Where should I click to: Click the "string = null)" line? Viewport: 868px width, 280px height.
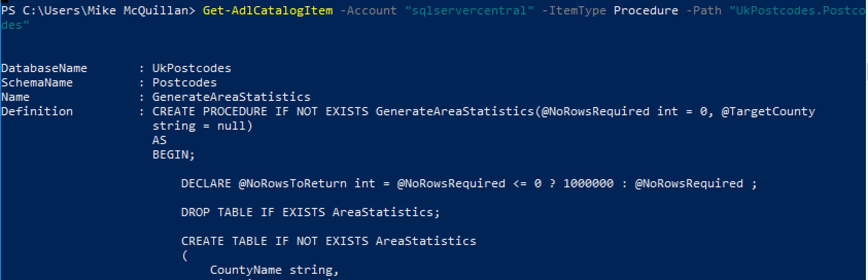click(202, 126)
